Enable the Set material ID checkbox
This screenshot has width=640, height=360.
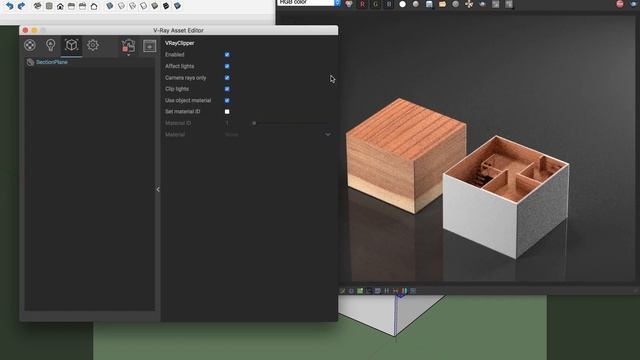(227, 111)
